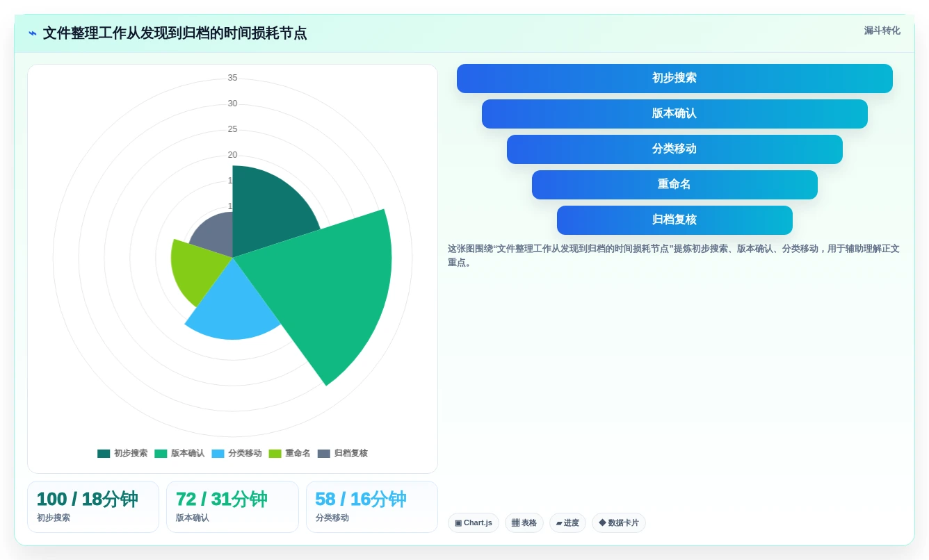The height and width of the screenshot is (560, 929).
Task: Click the radial axis label 30
Action: tap(232, 104)
